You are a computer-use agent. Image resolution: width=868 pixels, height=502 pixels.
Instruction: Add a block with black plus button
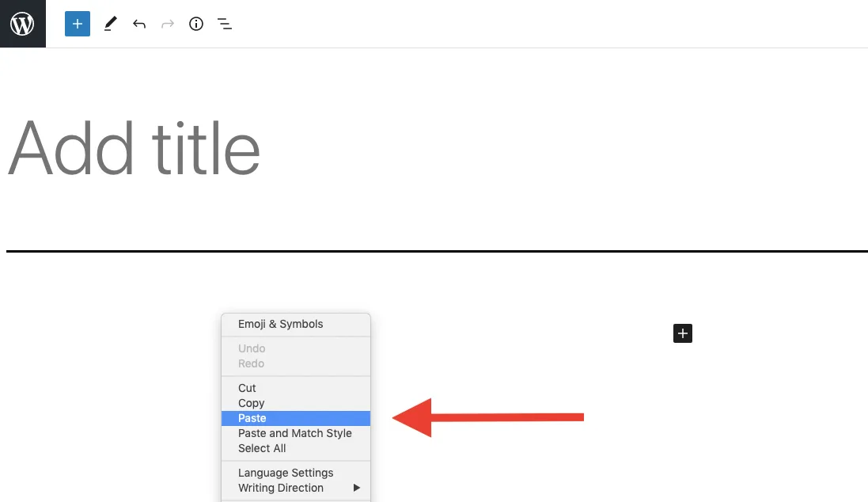(683, 333)
